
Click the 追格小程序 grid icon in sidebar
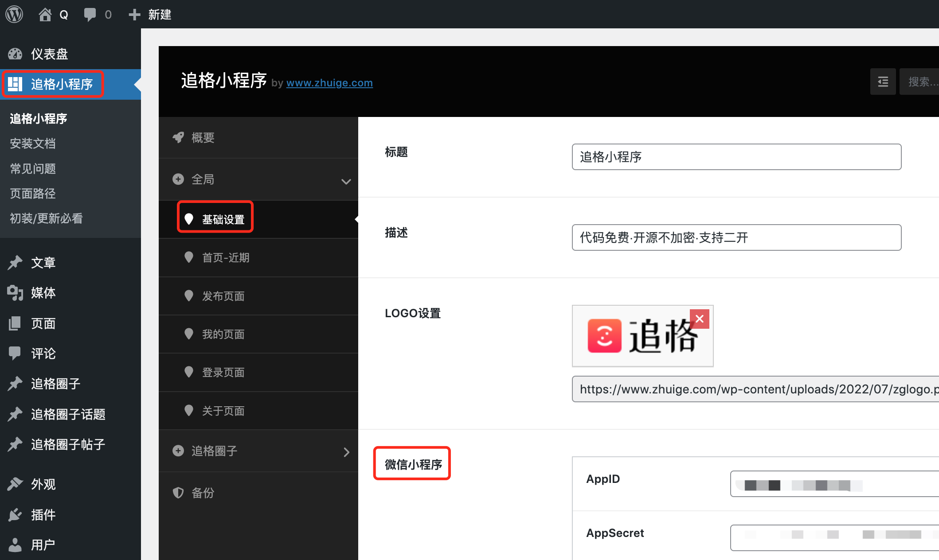[x=15, y=84]
